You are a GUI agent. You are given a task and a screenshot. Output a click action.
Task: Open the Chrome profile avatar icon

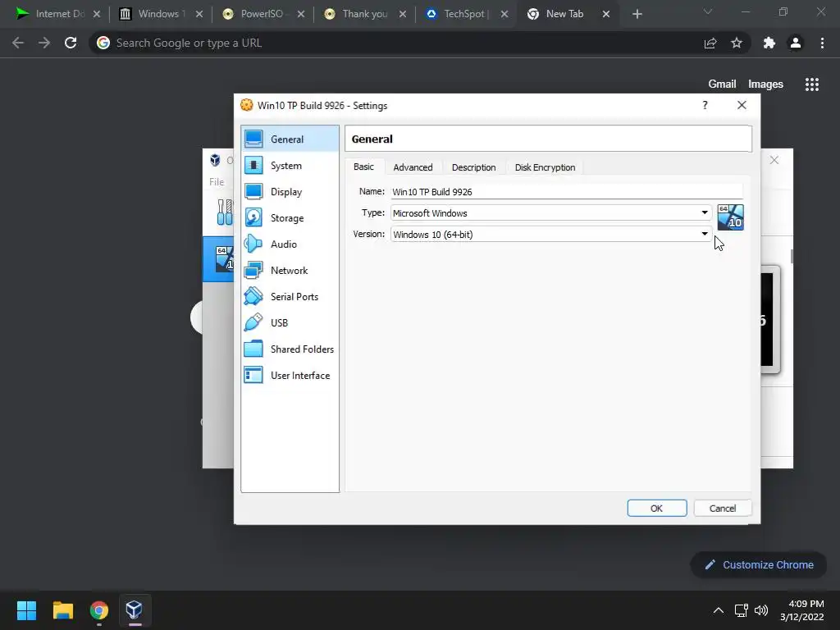click(796, 43)
